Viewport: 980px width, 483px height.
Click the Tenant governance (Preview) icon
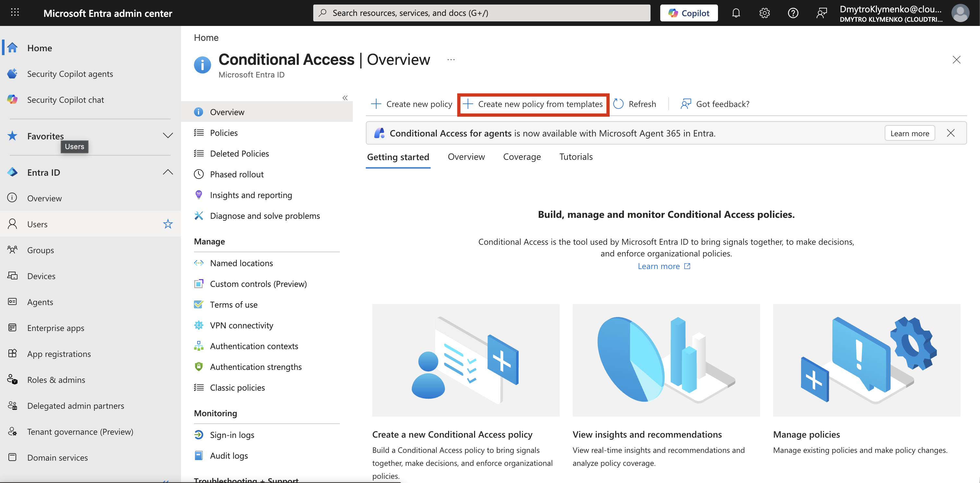(x=12, y=431)
